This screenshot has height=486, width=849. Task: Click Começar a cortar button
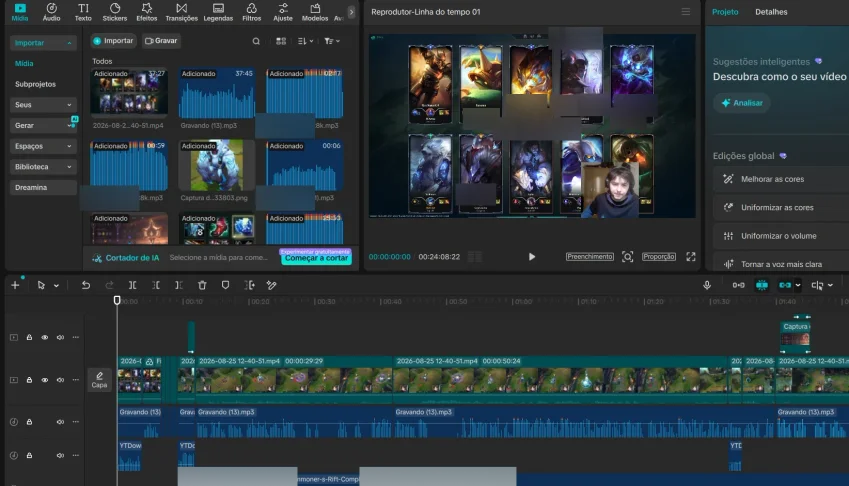316,258
